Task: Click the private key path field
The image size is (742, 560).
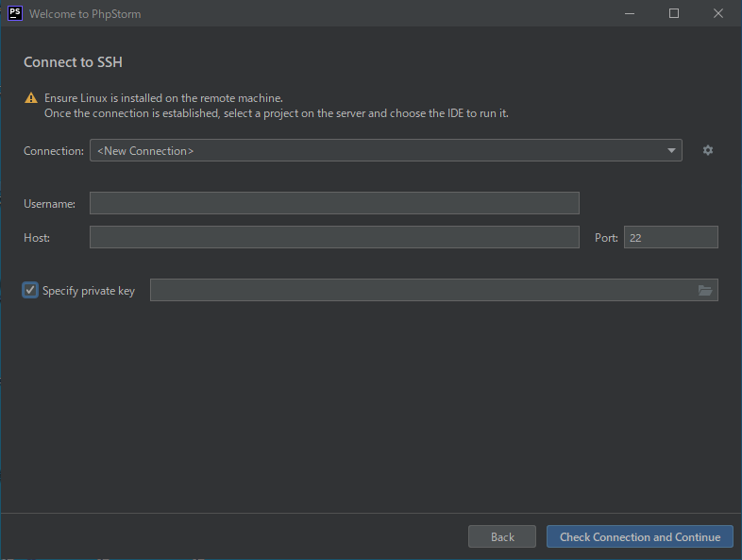Action: [421, 291]
